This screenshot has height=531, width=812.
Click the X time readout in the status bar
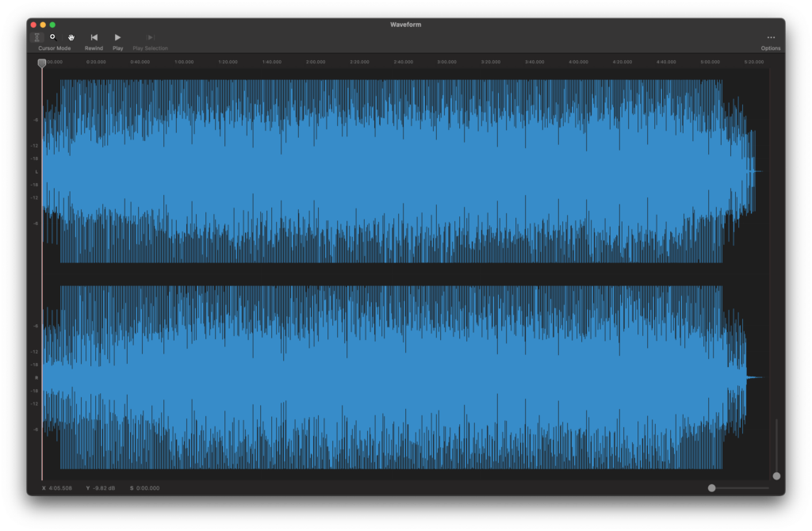click(58, 488)
